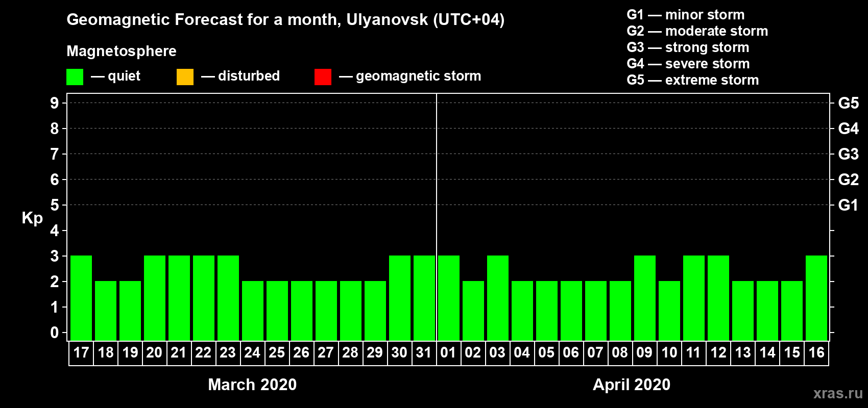Click the date label 21
Viewport: 868px width, 408px height.
tap(178, 353)
